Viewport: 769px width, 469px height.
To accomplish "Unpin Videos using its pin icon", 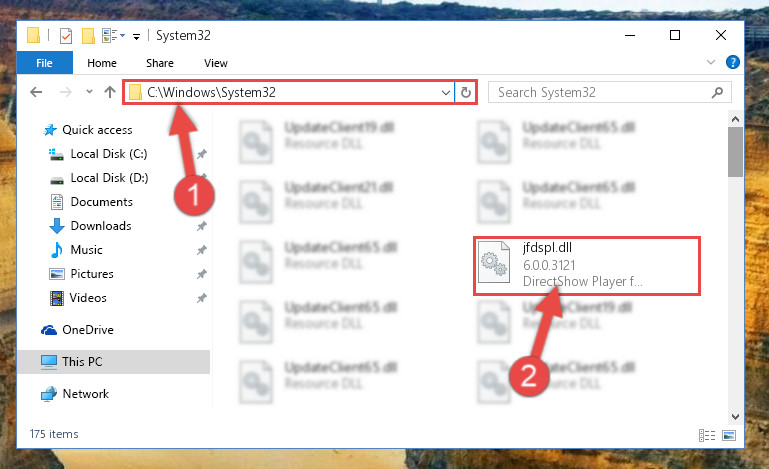I will 202,298.
